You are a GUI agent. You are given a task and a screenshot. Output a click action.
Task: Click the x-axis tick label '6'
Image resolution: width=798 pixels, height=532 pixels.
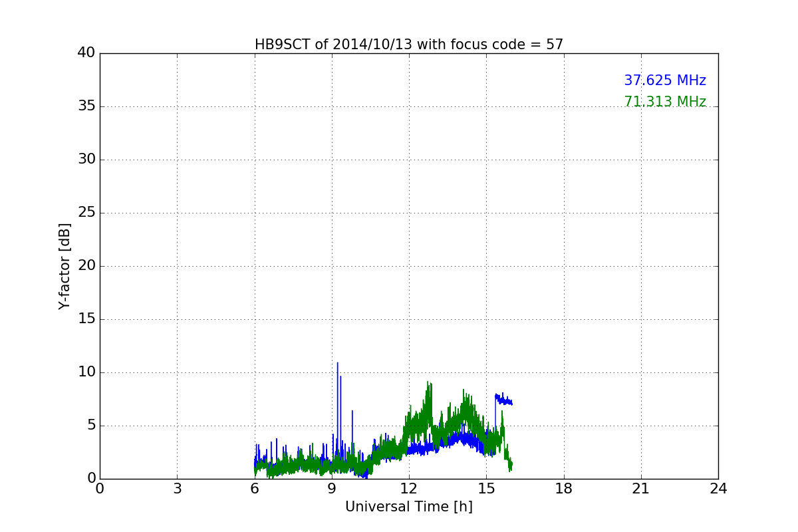(x=255, y=489)
